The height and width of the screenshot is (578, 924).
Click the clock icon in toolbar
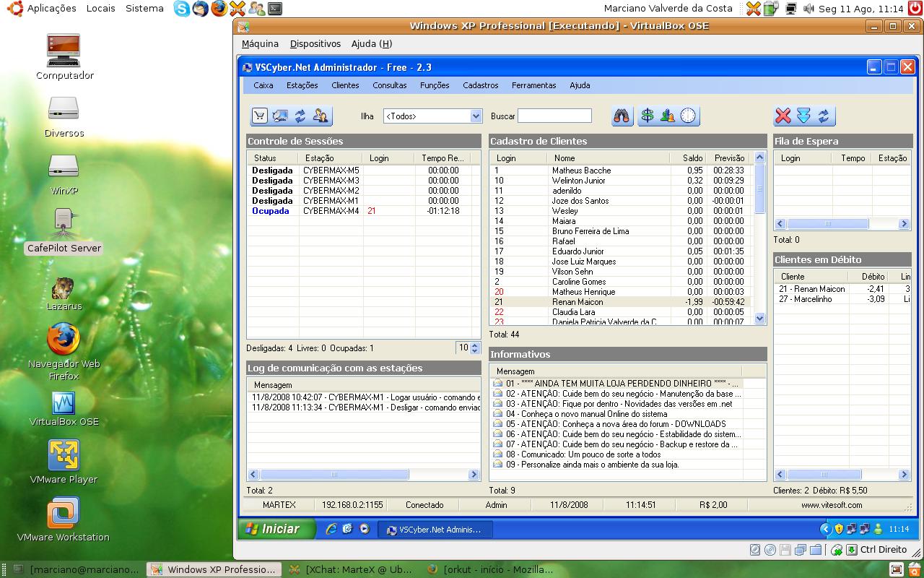(x=689, y=116)
